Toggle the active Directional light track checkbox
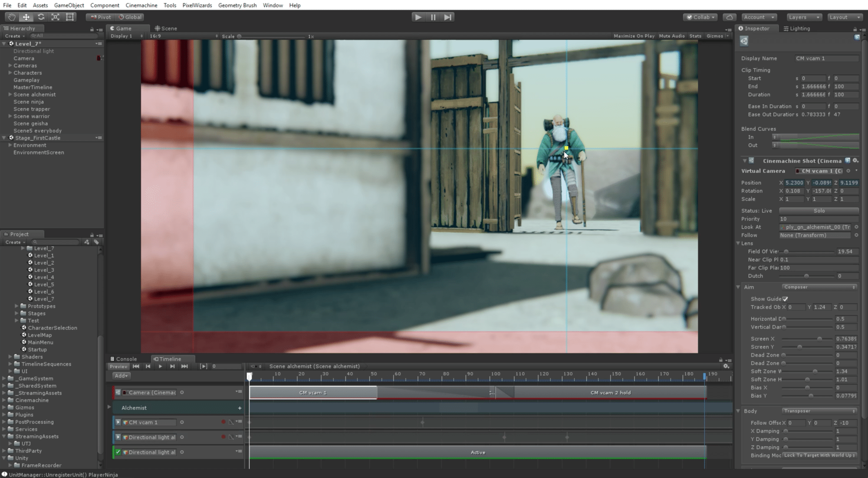The height and width of the screenshot is (478, 868). tap(118, 452)
